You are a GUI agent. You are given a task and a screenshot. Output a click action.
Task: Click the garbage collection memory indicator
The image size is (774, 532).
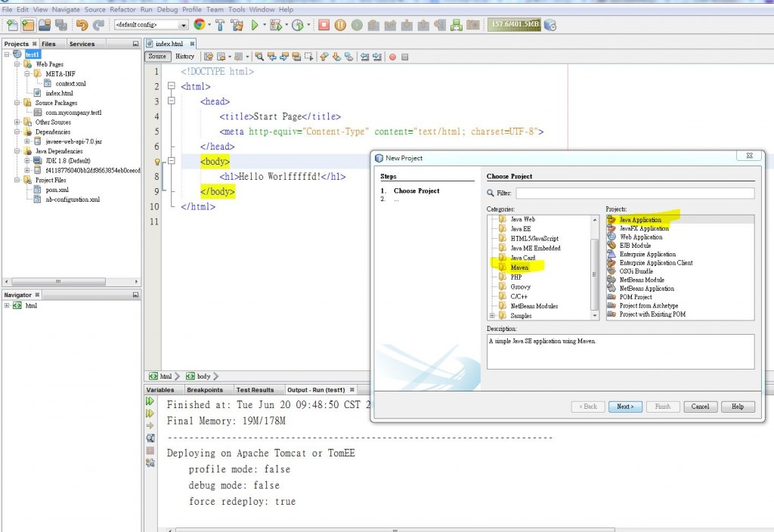[513, 25]
